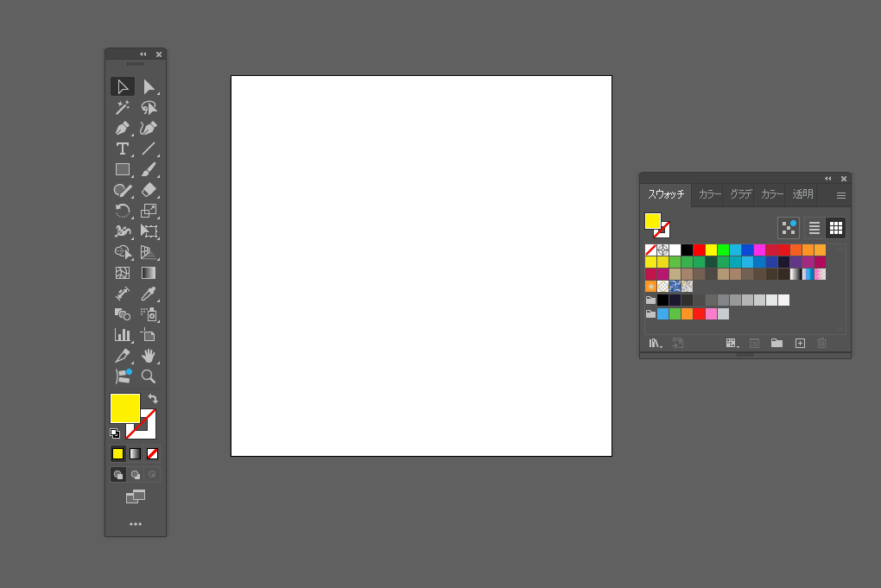Pick the black swatch in the top row
The height and width of the screenshot is (588, 881).
coord(688,250)
